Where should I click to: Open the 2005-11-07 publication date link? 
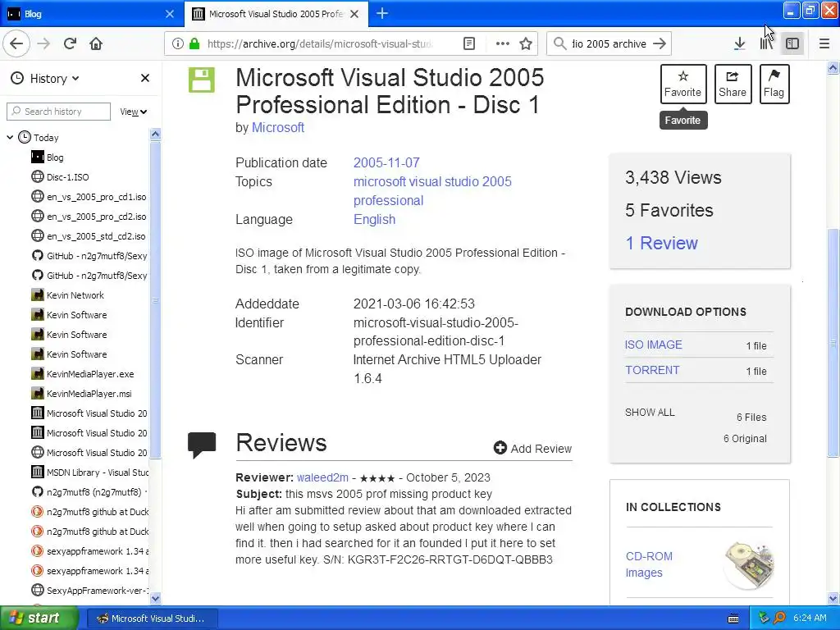(x=386, y=162)
